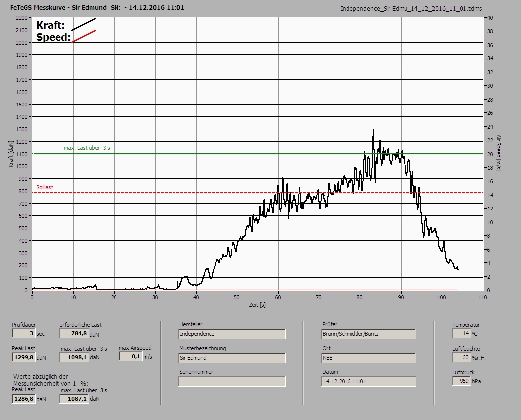Click the "2200" tick on the Kraft axis
521x420 pixels.
tap(22, 18)
